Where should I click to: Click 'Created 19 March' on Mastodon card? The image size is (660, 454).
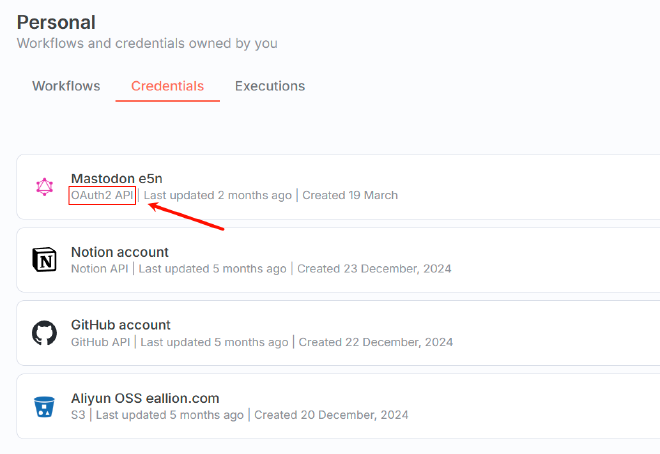pos(350,195)
